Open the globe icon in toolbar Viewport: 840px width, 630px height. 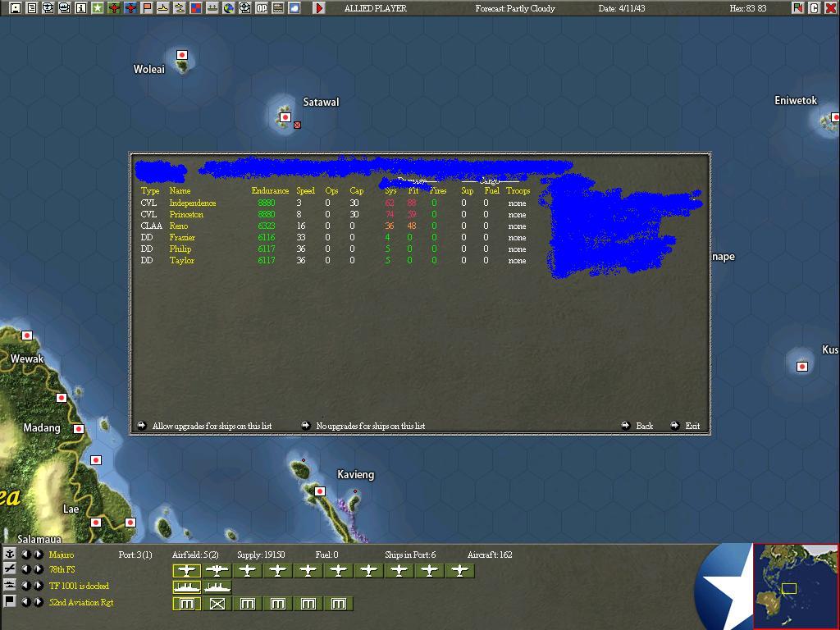coord(229,8)
